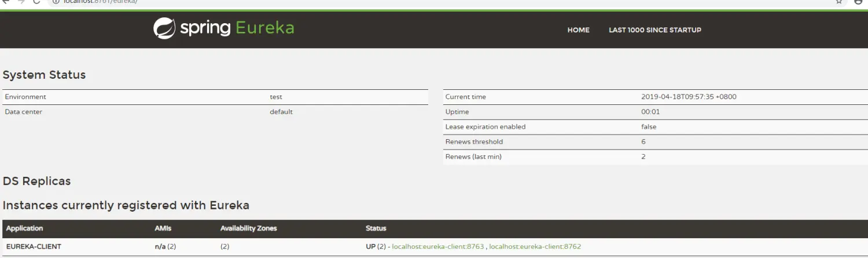
Task: Open instance localhost:eureka-client:8762 link
Action: (535, 246)
